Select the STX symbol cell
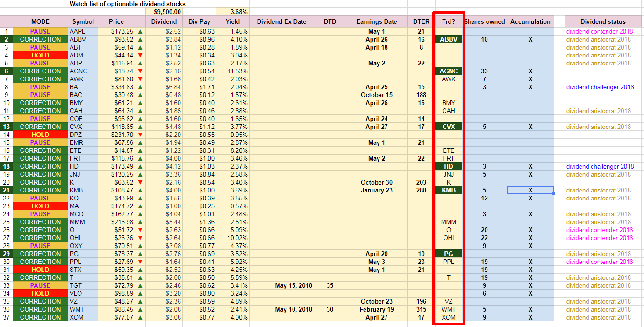 click(83, 270)
